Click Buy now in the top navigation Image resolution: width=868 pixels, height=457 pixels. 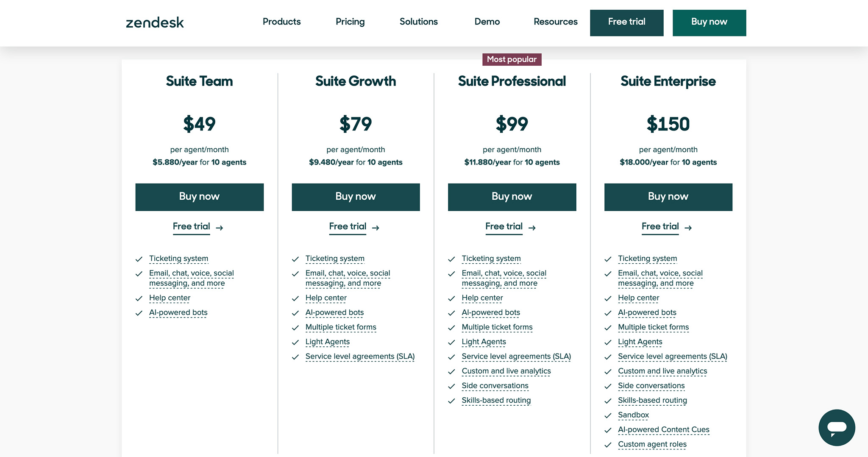pos(709,22)
